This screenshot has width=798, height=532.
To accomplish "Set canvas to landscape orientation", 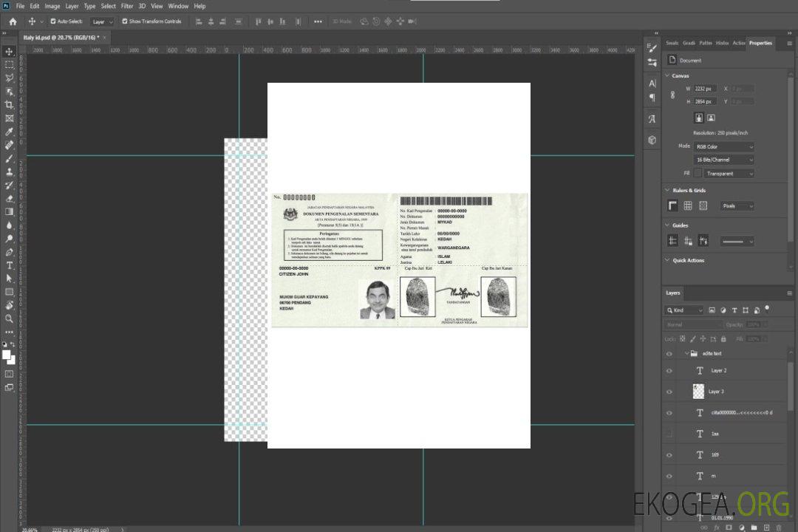I will [711, 117].
